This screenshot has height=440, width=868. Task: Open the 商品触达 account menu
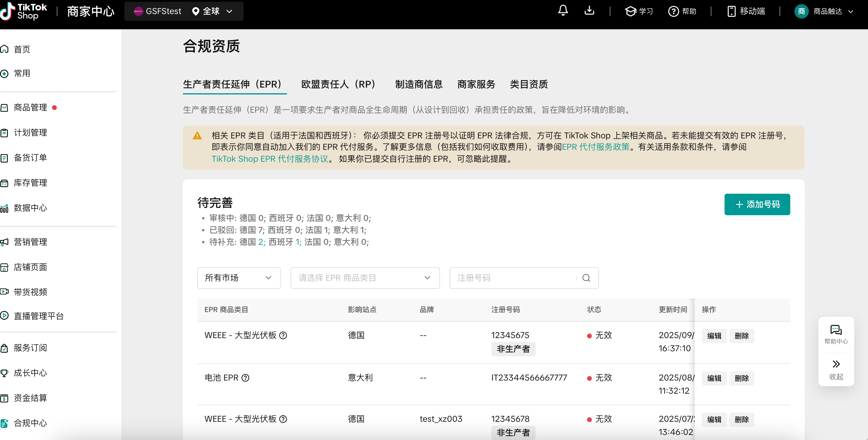(827, 11)
